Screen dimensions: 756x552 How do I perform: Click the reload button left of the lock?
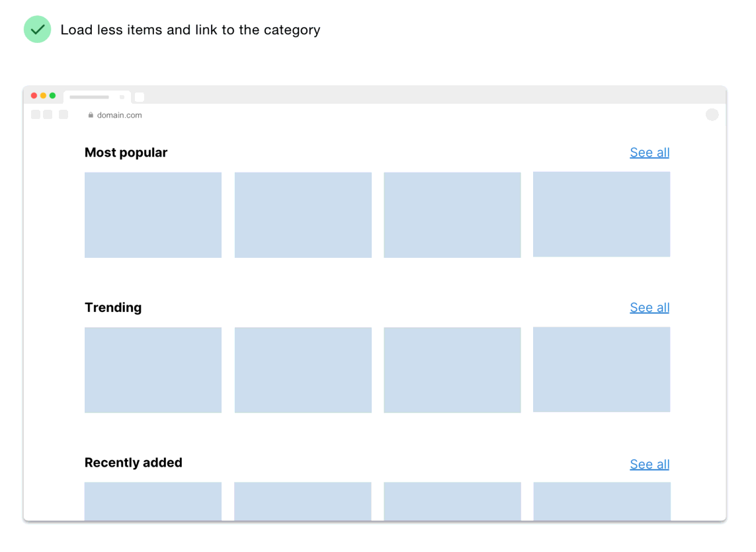click(63, 115)
